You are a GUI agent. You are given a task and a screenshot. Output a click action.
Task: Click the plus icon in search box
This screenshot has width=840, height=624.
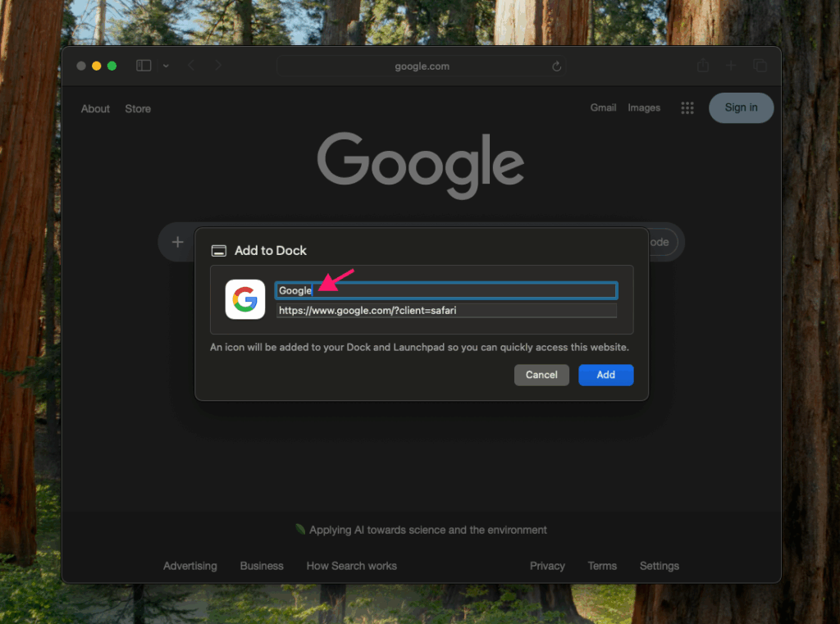(177, 242)
